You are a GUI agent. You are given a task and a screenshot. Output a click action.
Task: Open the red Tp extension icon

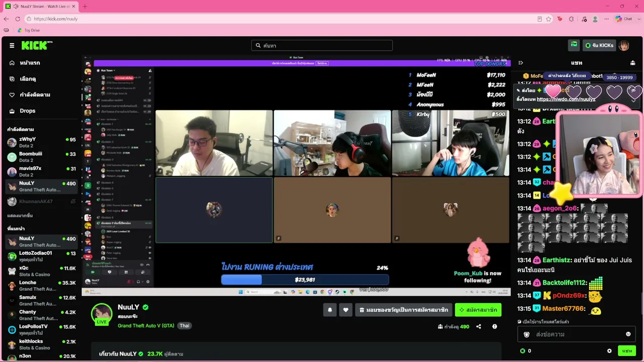point(559,19)
